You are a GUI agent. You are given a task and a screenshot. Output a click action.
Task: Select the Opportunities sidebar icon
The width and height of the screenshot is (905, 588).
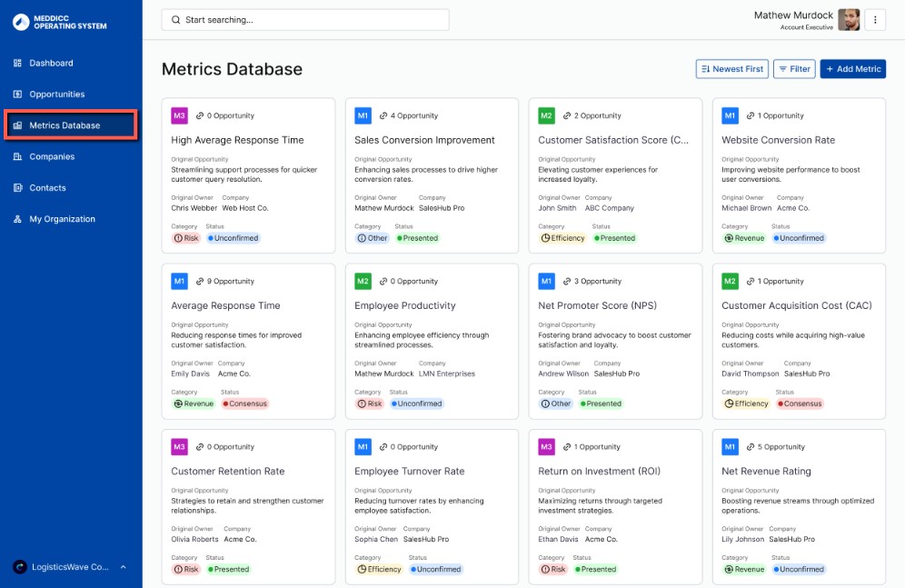[18, 94]
